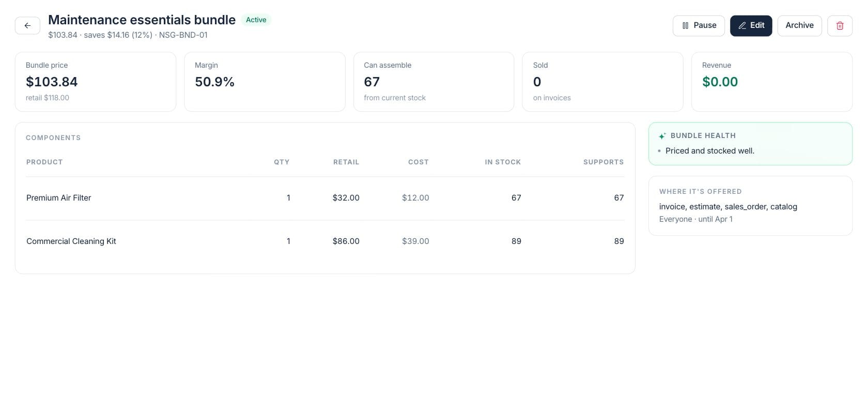Click the $32.00 retail price cell
Screen dimensions: 868x412
346,198
